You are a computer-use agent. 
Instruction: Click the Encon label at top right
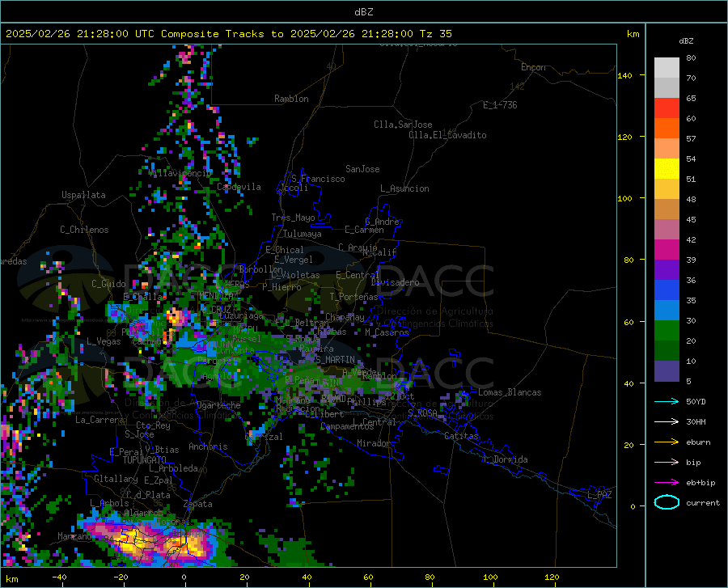click(533, 67)
